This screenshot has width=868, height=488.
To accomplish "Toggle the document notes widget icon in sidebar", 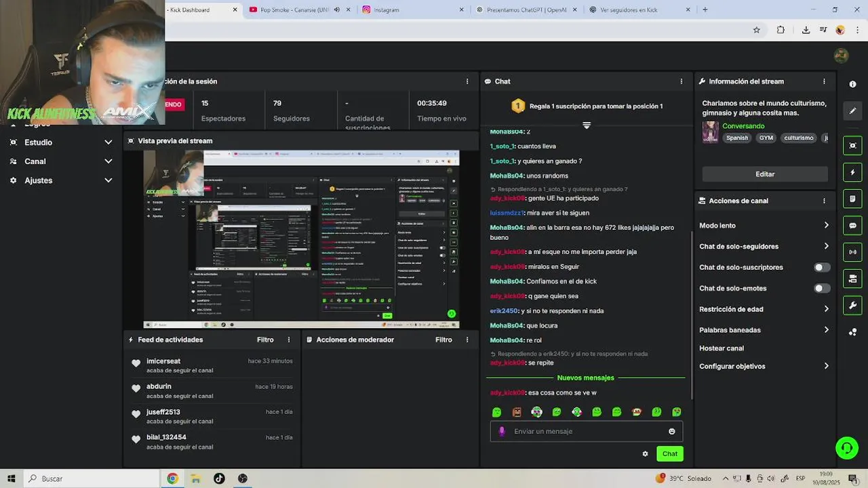I will click(x=852, y=199).
